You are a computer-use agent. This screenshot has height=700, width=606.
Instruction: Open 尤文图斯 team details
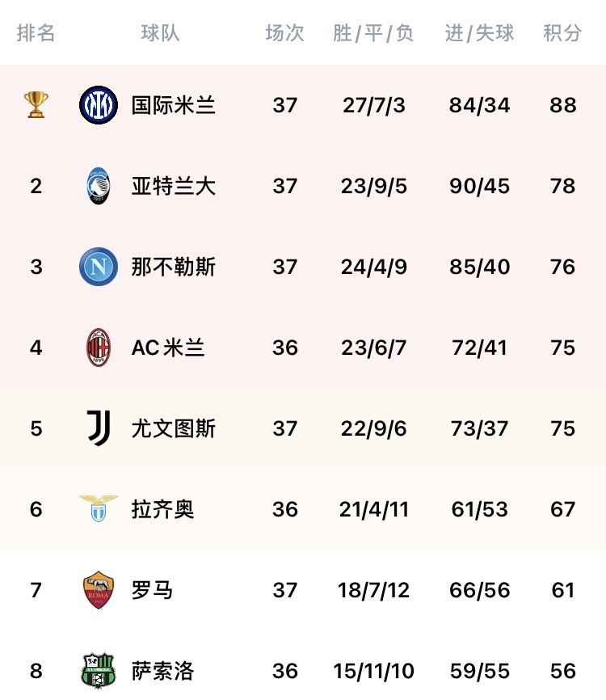(x=174, y=428)
